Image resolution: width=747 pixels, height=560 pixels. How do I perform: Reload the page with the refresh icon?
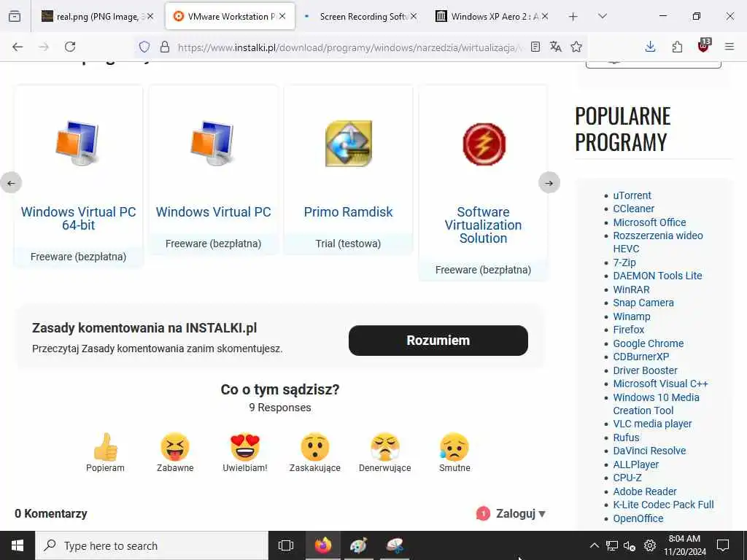pos(70,47)
